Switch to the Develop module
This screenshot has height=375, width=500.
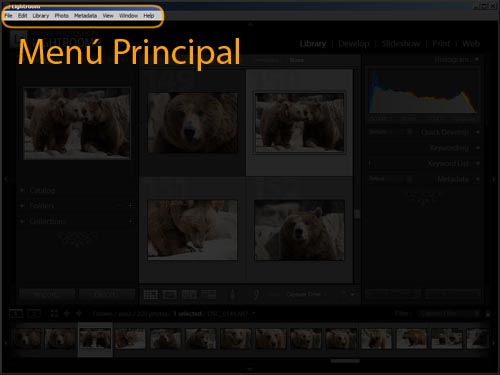coord(354,44)
